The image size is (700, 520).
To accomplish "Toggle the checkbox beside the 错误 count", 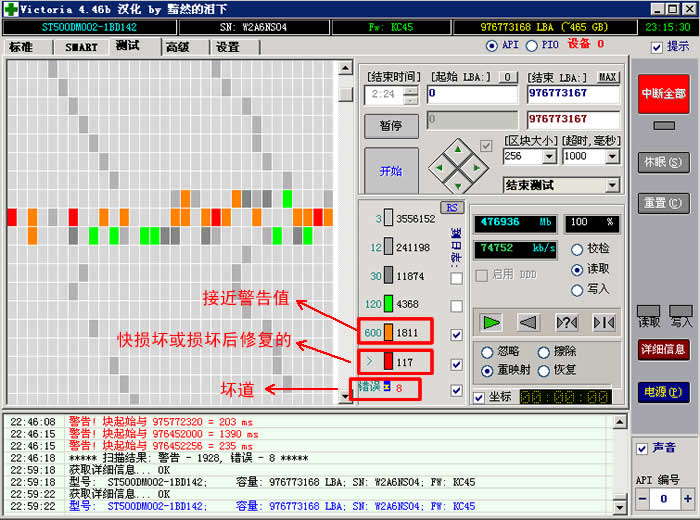I will [456, 390].
